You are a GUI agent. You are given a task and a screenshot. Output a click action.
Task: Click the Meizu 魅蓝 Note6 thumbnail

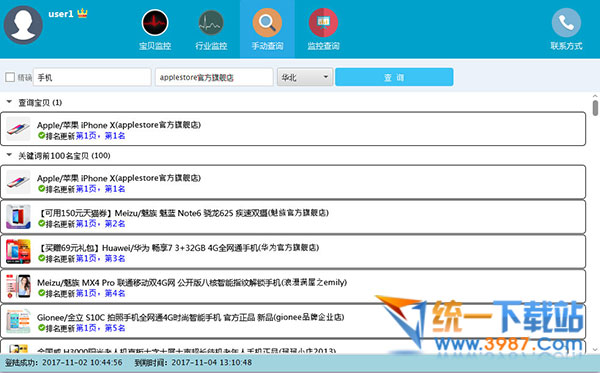pyautogui.click(x=18, y=217)
